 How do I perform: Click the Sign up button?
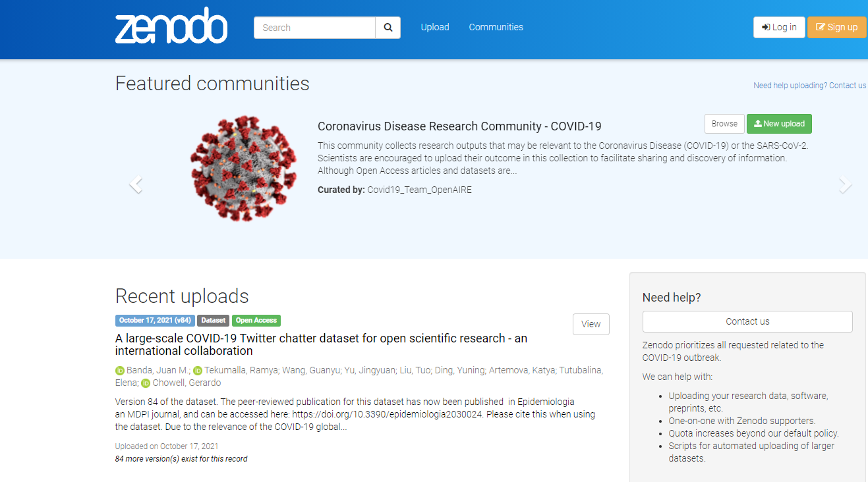coord(837,27)
